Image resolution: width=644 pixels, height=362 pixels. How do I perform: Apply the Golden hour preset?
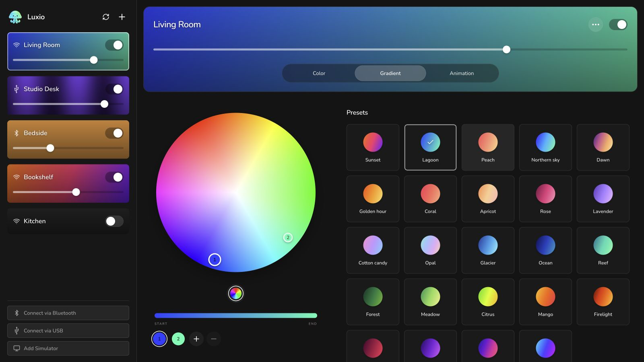pos(373,199)
